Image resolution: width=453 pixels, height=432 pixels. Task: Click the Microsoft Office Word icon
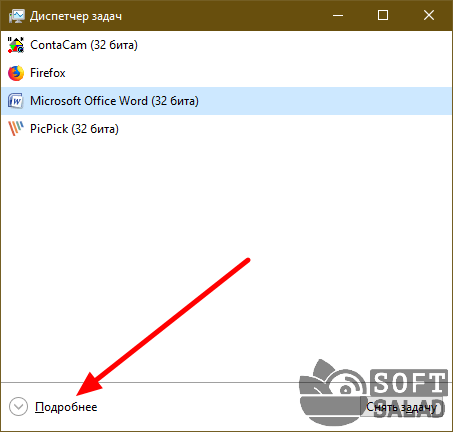[16, 101]
